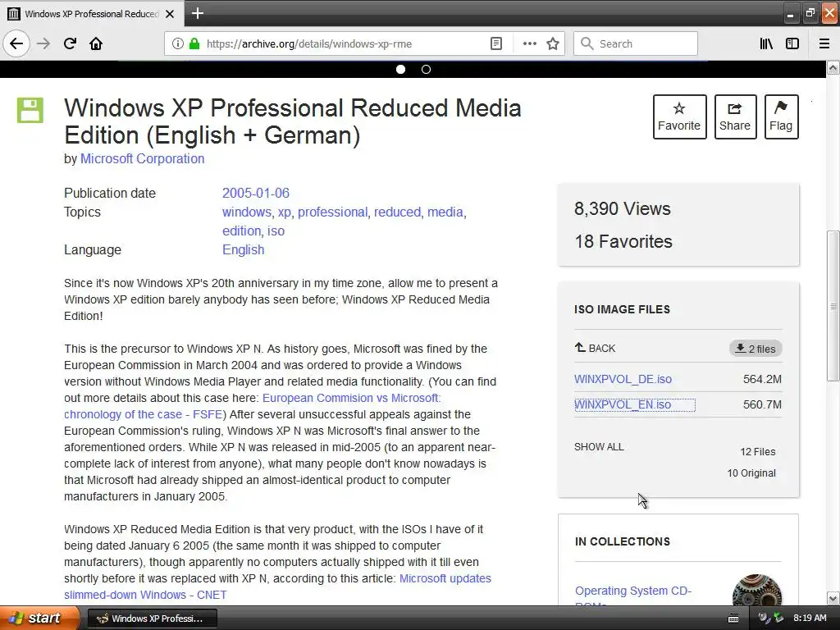Download WINXPVOL_EN.iso file
This screenshot has width=840, height=630.
623,404
